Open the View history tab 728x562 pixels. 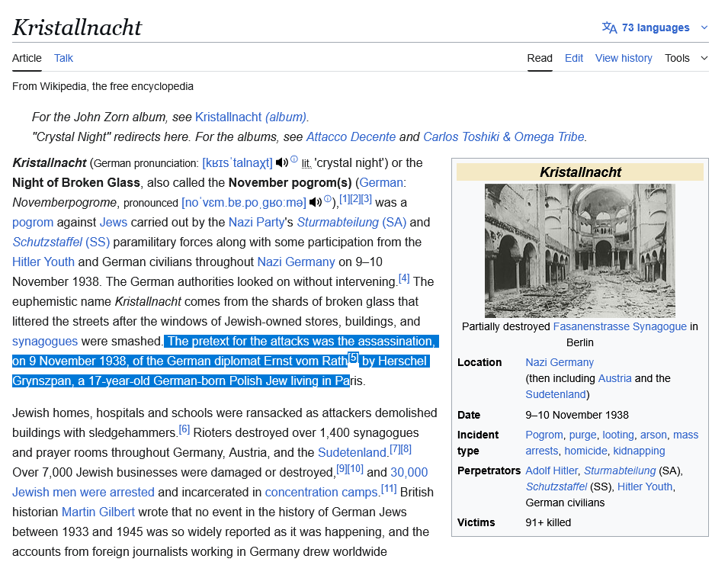coord(623,58)
